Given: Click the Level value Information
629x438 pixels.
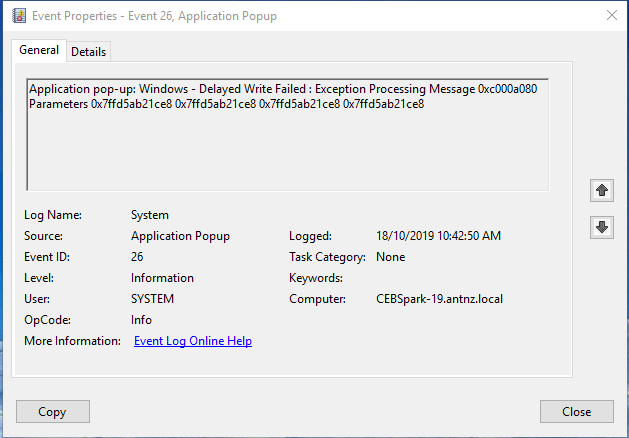Looking at the screenshot, I should [162, 278].
